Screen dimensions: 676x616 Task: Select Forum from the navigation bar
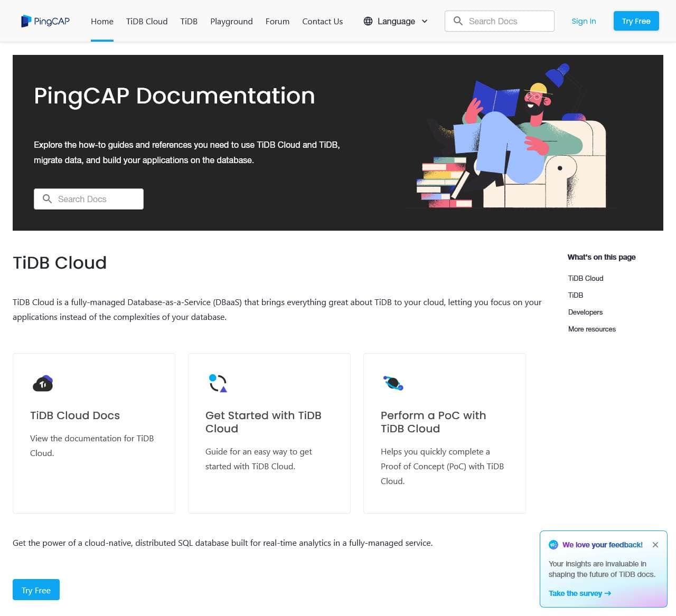pyautogui.click(x=277, y=21)
